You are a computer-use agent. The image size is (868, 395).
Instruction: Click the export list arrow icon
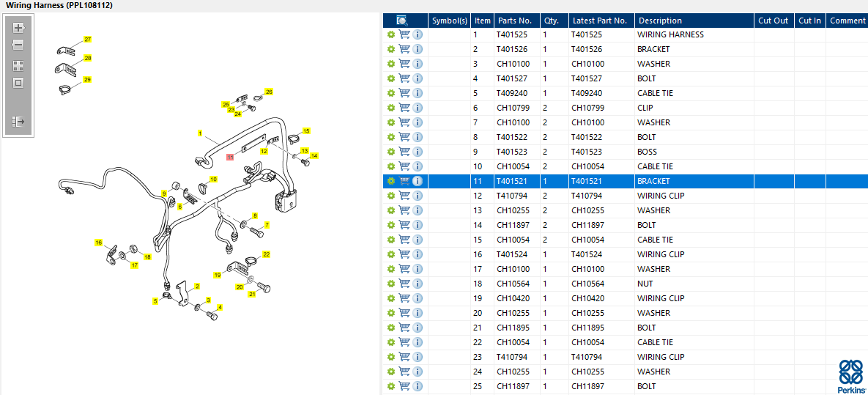click(18, 121)
